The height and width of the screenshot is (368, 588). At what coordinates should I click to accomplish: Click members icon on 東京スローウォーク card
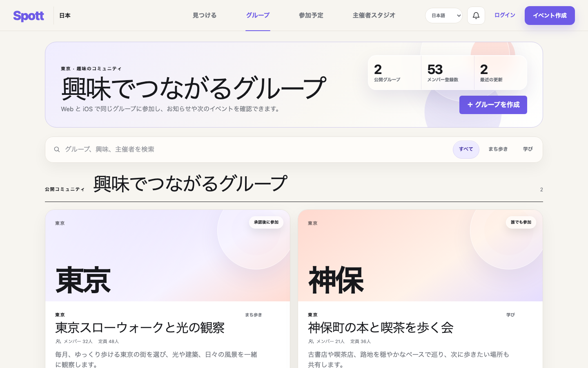[58, 341]
